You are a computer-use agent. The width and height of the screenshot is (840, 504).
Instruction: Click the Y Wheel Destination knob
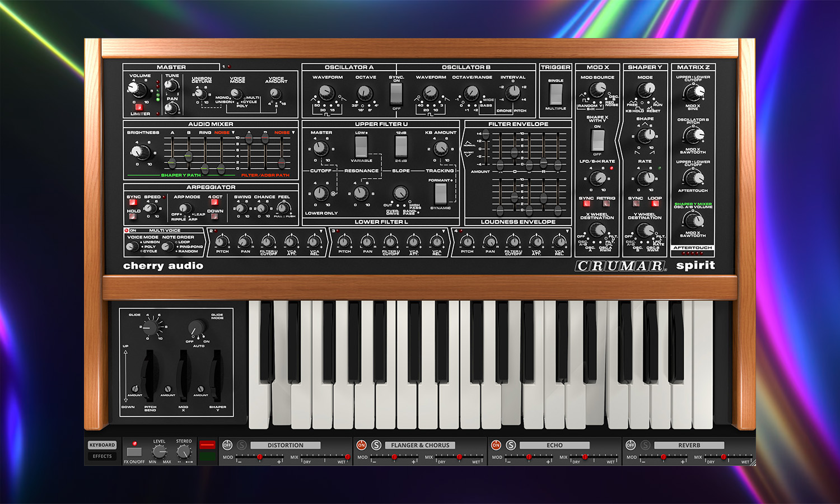point(645,230)
